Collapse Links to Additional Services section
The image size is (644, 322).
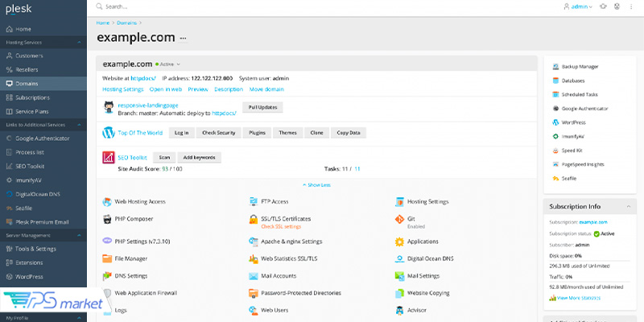[x=79, y=125]
